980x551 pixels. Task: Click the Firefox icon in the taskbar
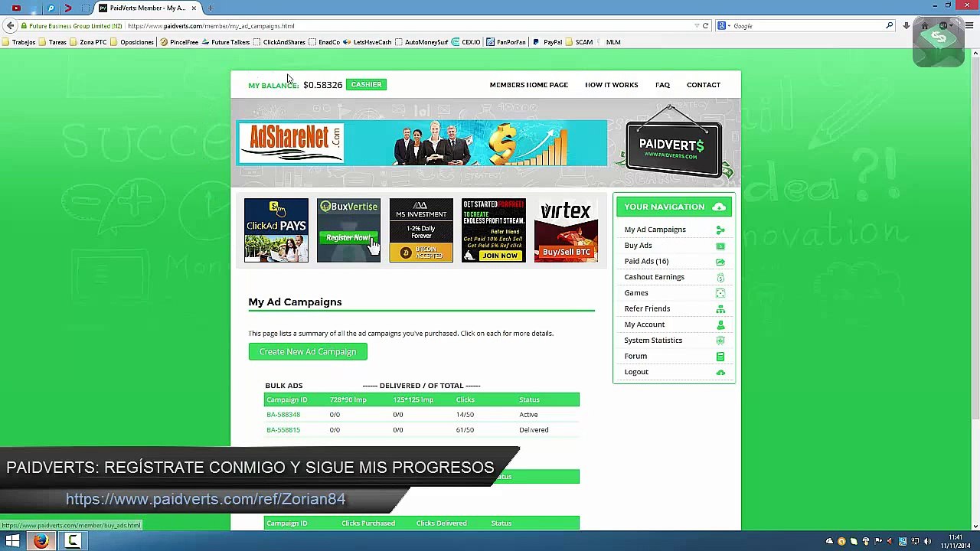(x=41, y=541)
